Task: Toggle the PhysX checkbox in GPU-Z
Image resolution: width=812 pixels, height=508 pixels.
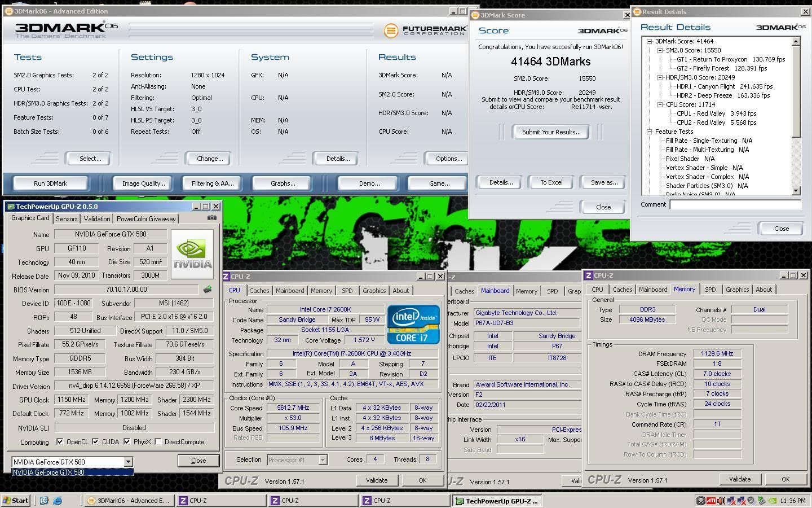Action: point(127,442)
